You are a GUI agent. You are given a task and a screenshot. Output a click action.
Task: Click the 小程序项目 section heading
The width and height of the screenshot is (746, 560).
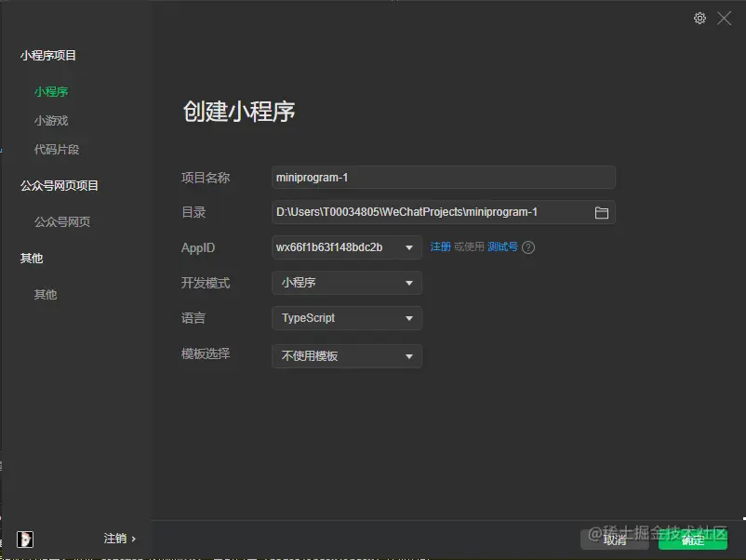point(48,56)
